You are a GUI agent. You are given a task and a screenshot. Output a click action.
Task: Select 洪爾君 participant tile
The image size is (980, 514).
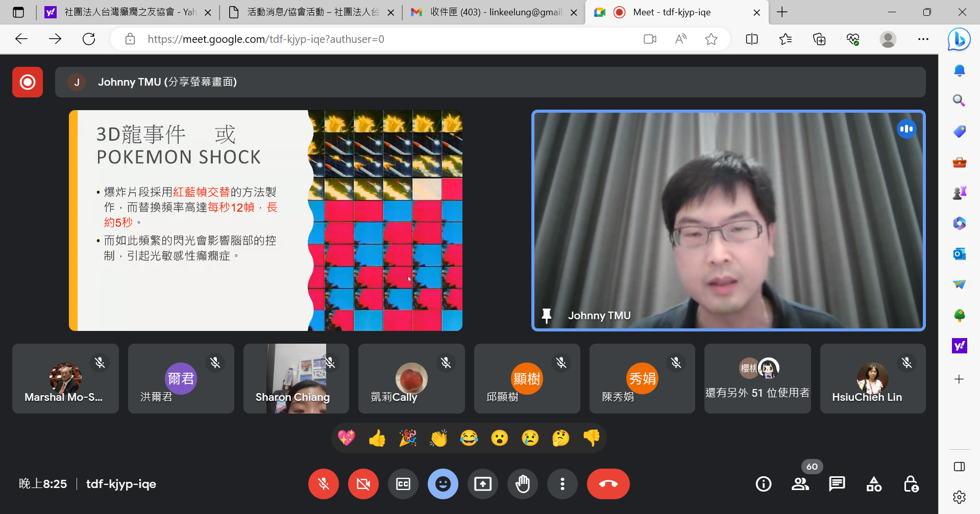click(x=181, y=378)
